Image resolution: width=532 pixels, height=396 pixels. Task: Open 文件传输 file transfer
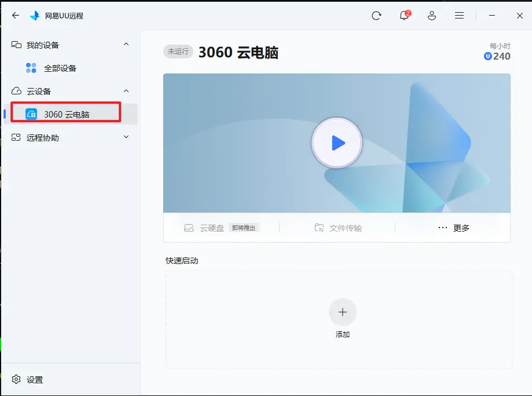pyautogui.click(x=338, y=228)
